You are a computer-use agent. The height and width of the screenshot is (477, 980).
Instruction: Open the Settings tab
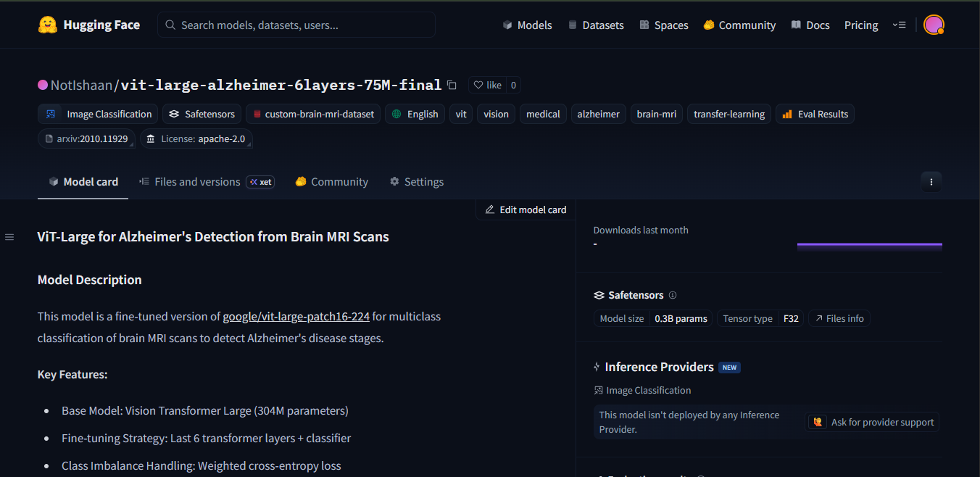[417, 182]
